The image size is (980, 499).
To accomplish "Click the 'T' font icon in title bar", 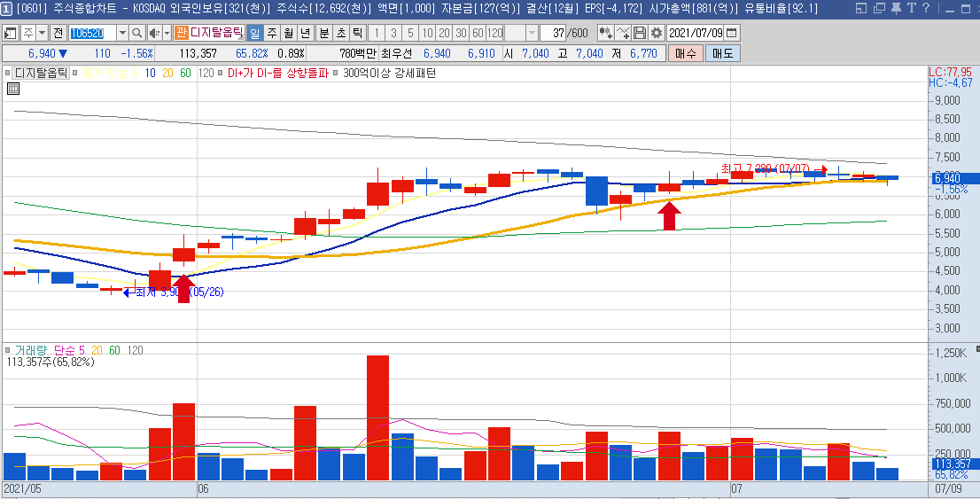I will 911,8.
